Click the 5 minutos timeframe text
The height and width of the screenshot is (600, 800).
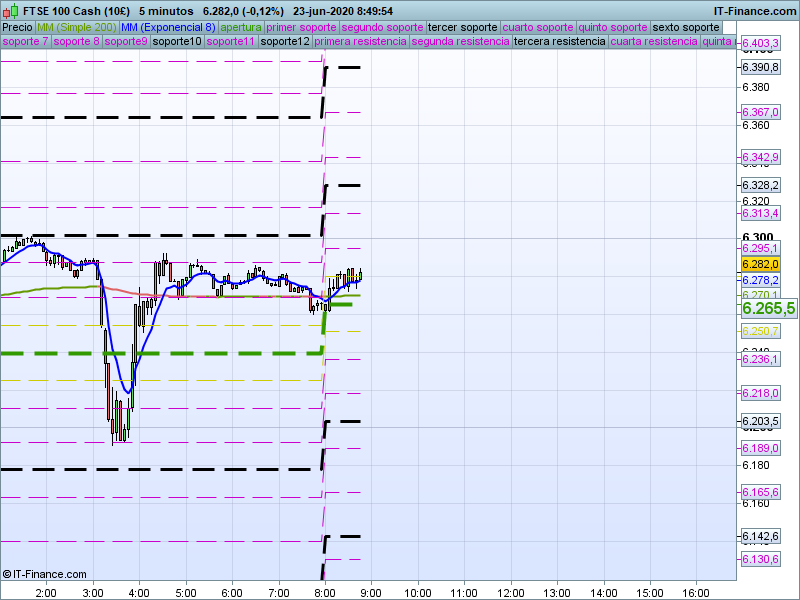click(x=165, y=10)
